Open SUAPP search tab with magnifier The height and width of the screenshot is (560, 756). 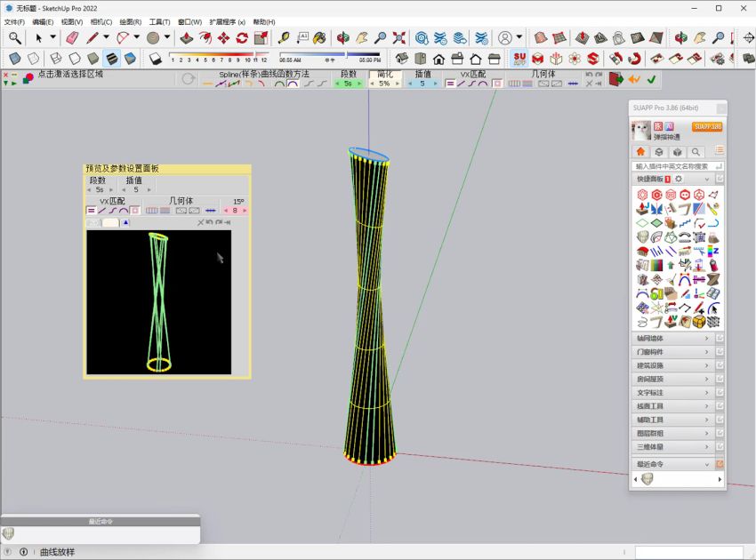pos(696,152)
